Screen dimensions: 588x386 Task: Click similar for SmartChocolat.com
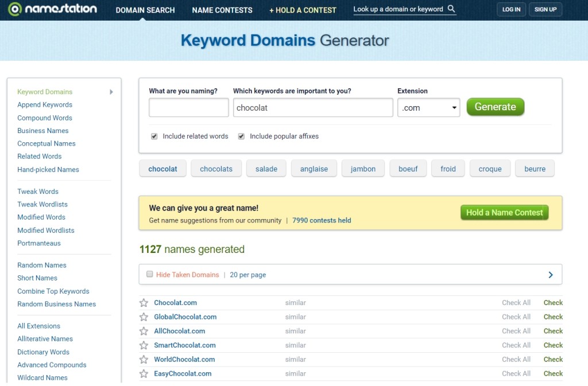pos(296,345)
